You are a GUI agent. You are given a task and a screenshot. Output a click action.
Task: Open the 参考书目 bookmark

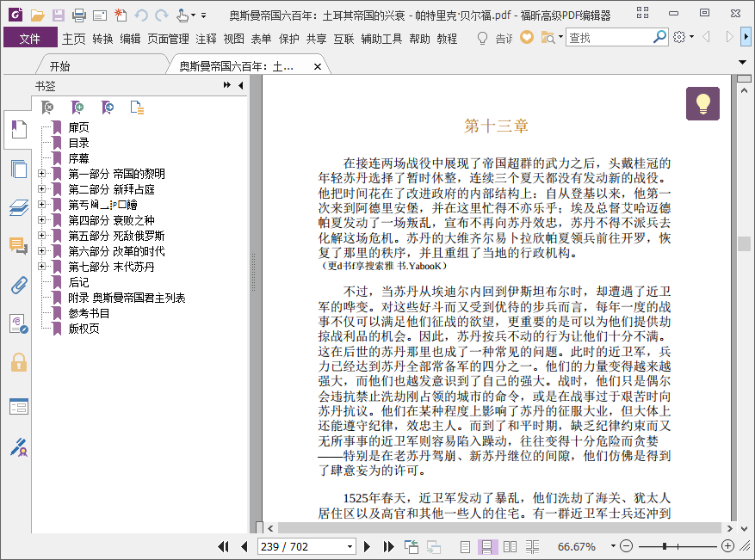89,313
